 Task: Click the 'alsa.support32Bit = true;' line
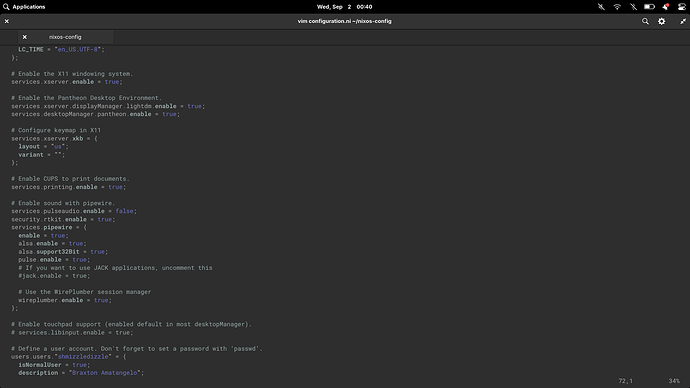[x=63, y=252]
